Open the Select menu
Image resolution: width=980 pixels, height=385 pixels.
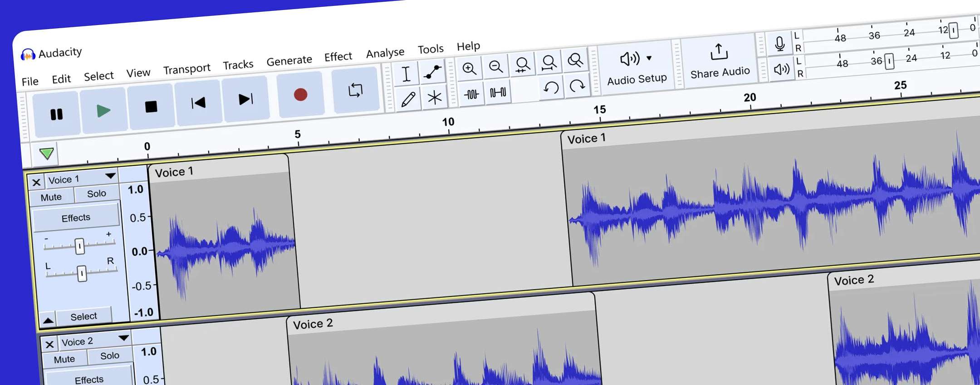[98, 76]
